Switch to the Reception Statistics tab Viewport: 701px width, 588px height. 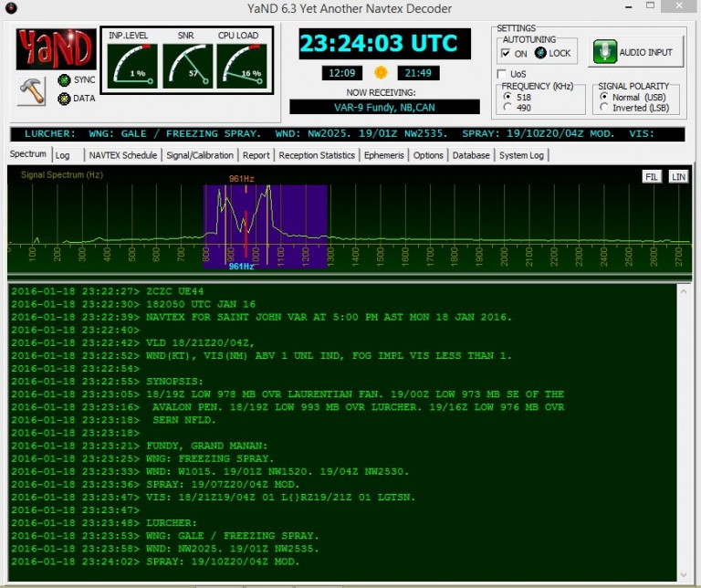(317, 155)
